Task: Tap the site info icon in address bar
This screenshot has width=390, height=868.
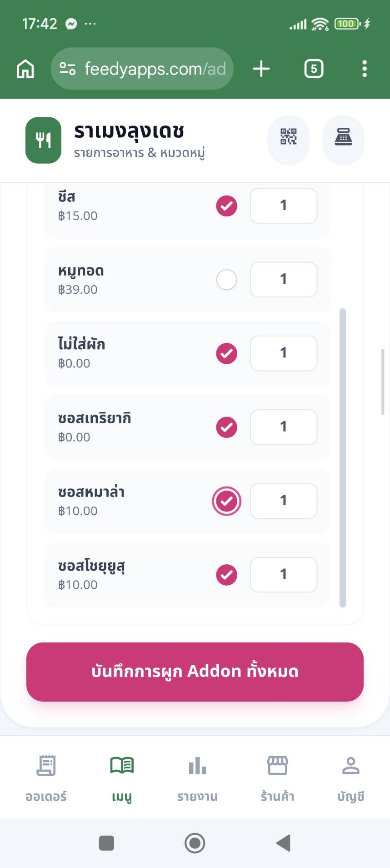Action: point(68,69)
